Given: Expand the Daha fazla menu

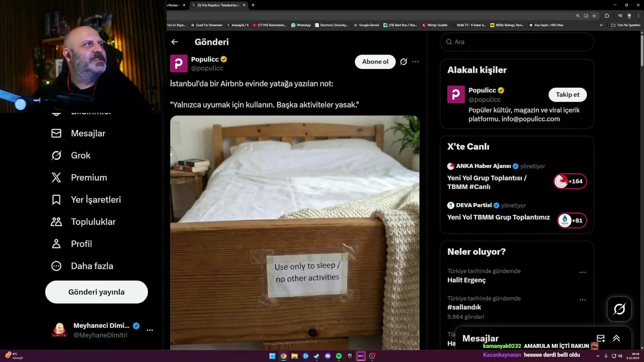Looking at the screenshot, I should (82, 266).
